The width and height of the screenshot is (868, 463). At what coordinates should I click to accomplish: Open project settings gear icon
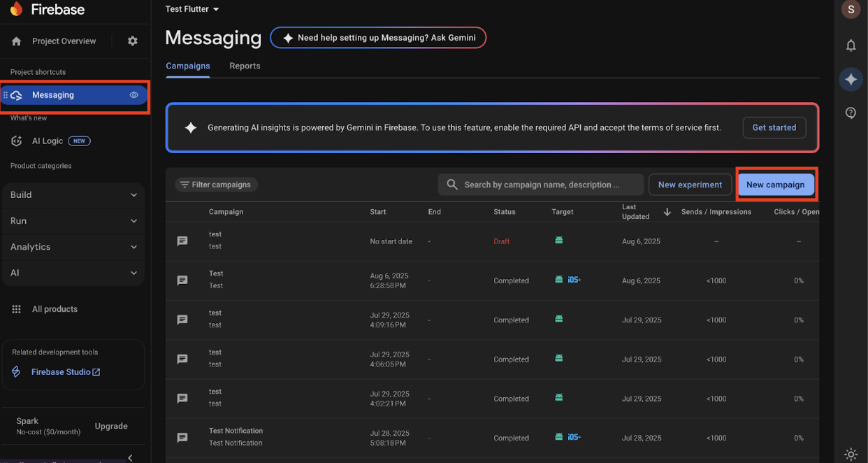(133, 41)
